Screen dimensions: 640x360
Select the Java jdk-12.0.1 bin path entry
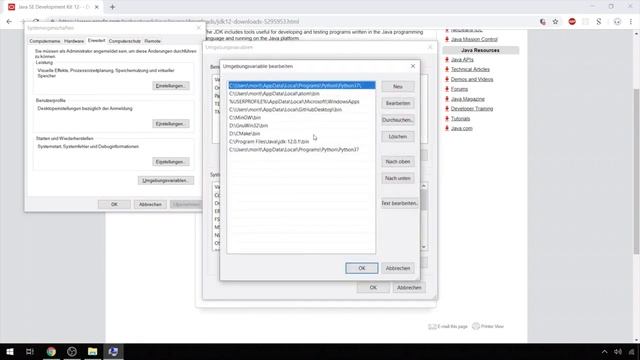coord(301,141)
